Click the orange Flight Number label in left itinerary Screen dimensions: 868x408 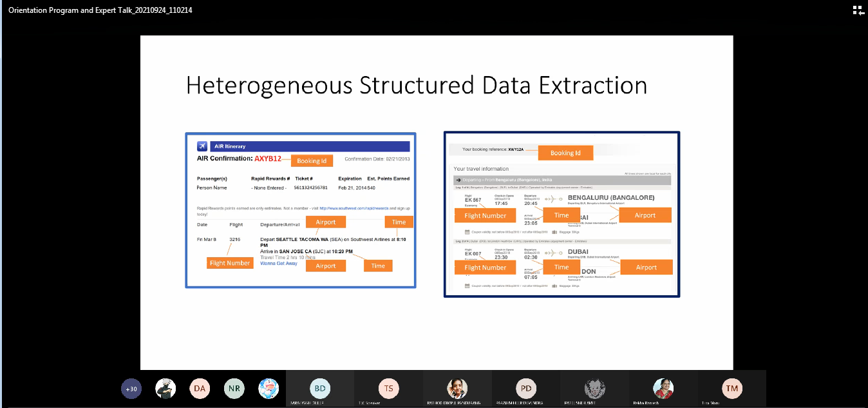pos(230,263)
